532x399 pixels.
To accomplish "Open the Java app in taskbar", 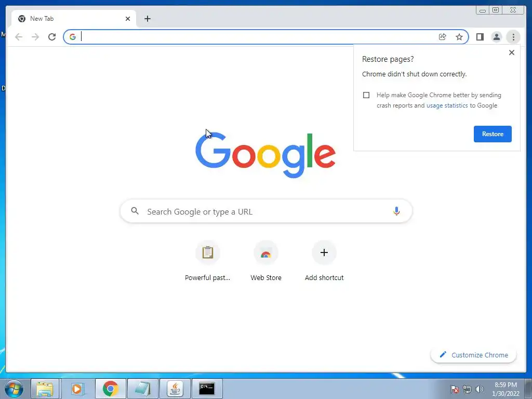I will pyautogui.click(x=175, y=389).
